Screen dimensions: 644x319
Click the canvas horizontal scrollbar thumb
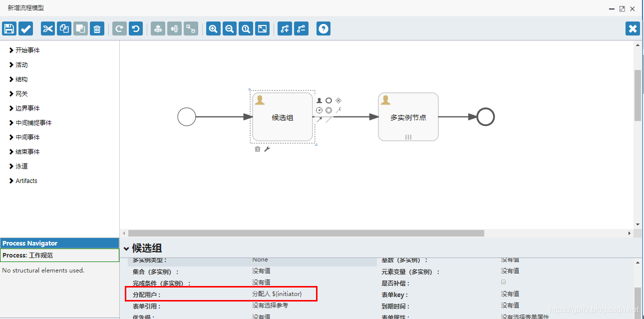click(306, 233)
